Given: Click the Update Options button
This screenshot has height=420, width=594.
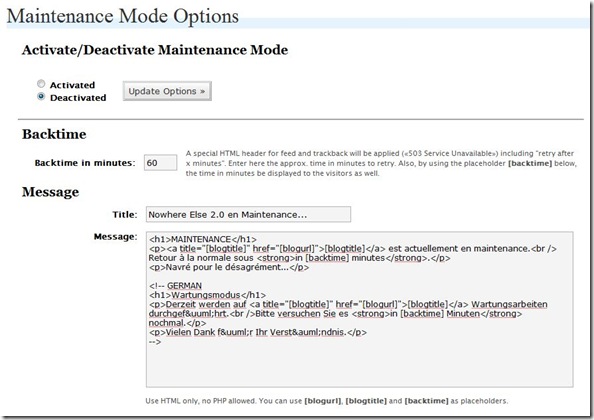Looking at the screenshot, I should coord(167,91).
